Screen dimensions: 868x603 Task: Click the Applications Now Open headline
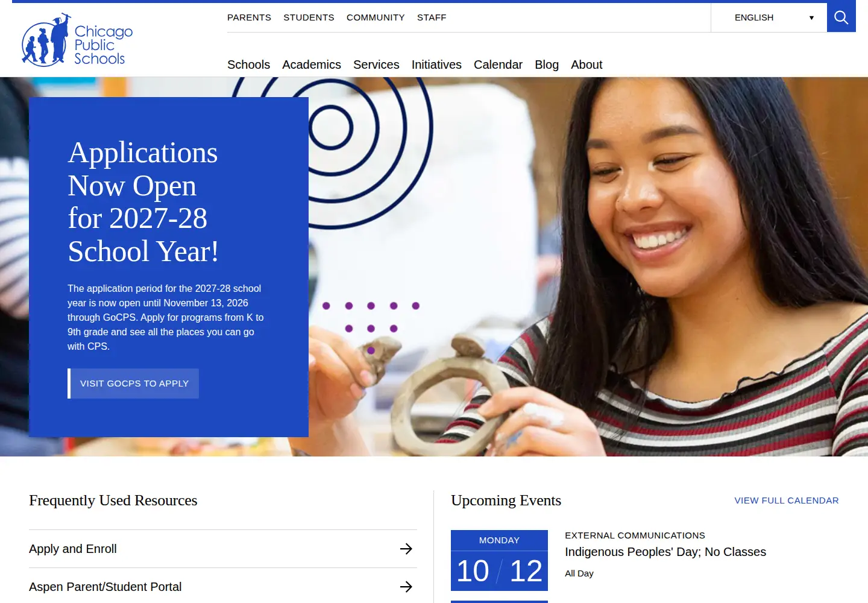point(143,202)
